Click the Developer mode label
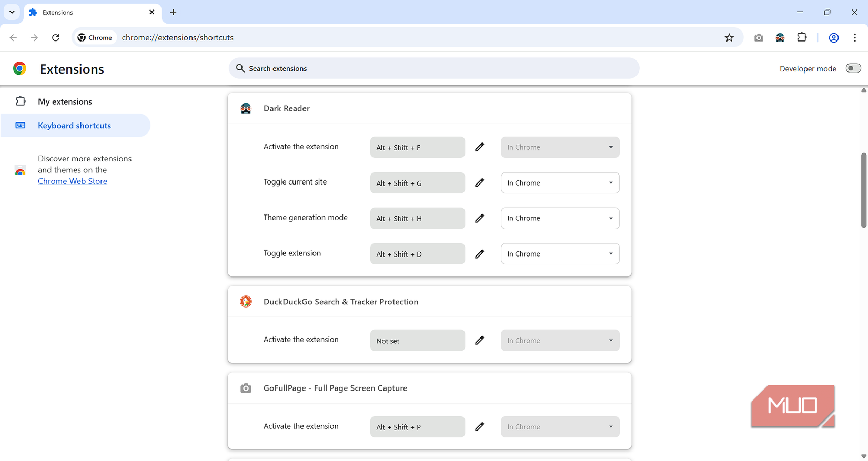 [x=808, y=69]
